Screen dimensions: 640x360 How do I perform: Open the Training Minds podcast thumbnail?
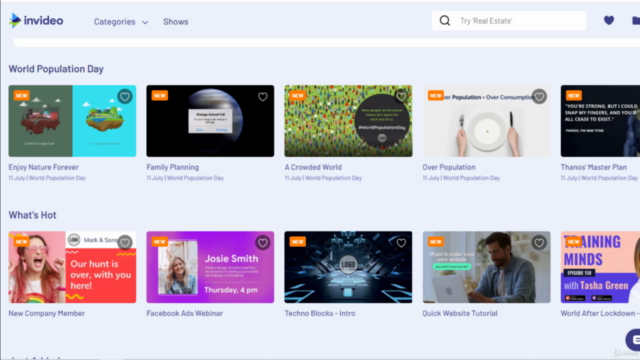click(x=600, y=267)
